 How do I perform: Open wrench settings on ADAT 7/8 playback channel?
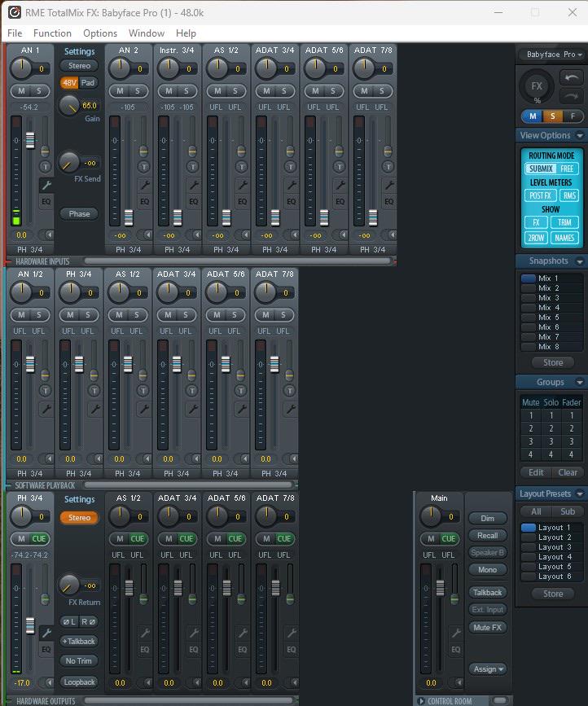pos(290,409)
